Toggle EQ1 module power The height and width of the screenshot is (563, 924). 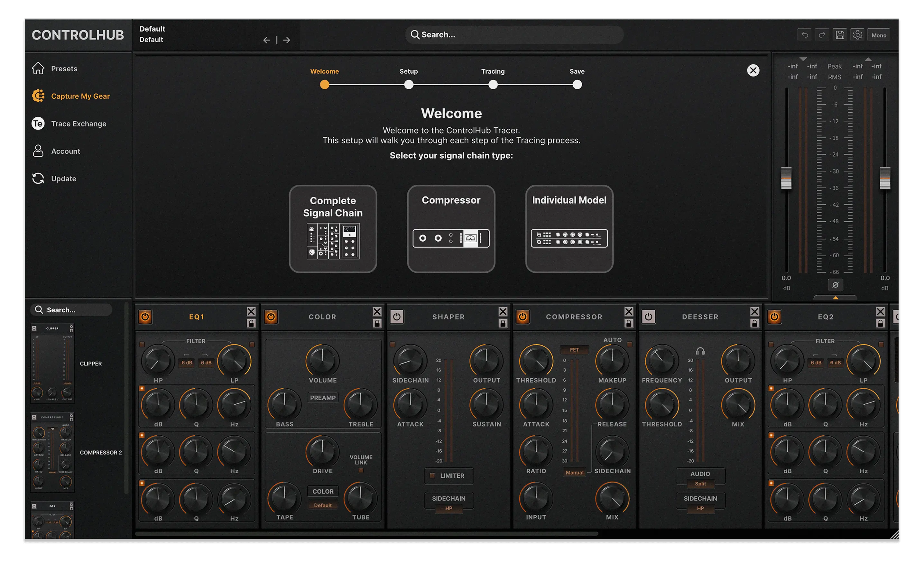pos(145,317)
